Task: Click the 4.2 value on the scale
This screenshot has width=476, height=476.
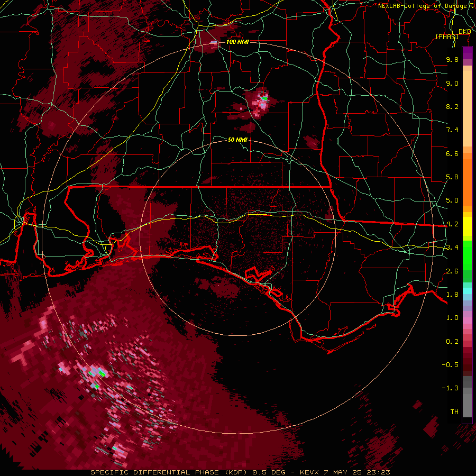Action: (452, 224)
